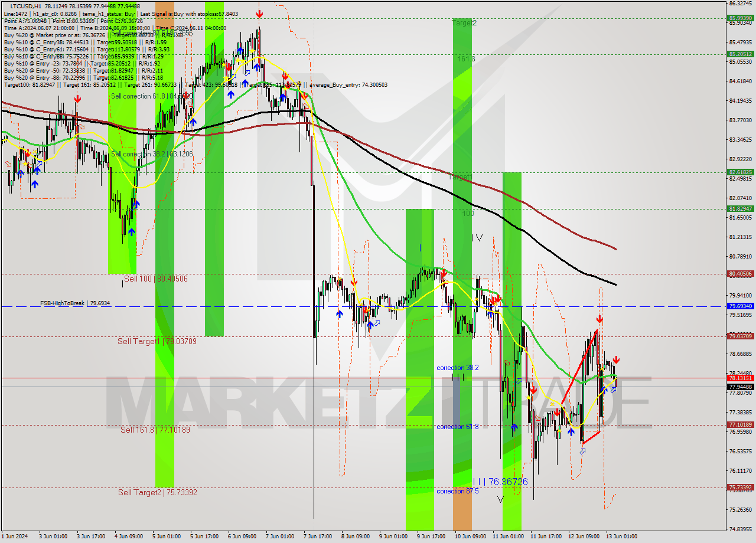Image resolution: width=756 pixels, height=543 pixels.
Task: Click the '9 Jun 17:00' time axis label
Action: click(x=431, y=537)
